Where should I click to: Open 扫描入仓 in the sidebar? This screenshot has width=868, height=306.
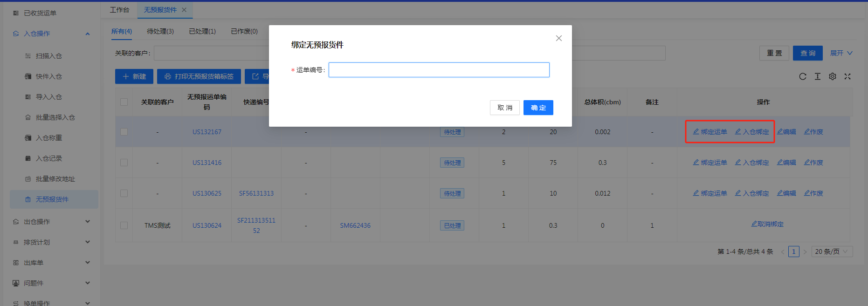coord(48,56)
